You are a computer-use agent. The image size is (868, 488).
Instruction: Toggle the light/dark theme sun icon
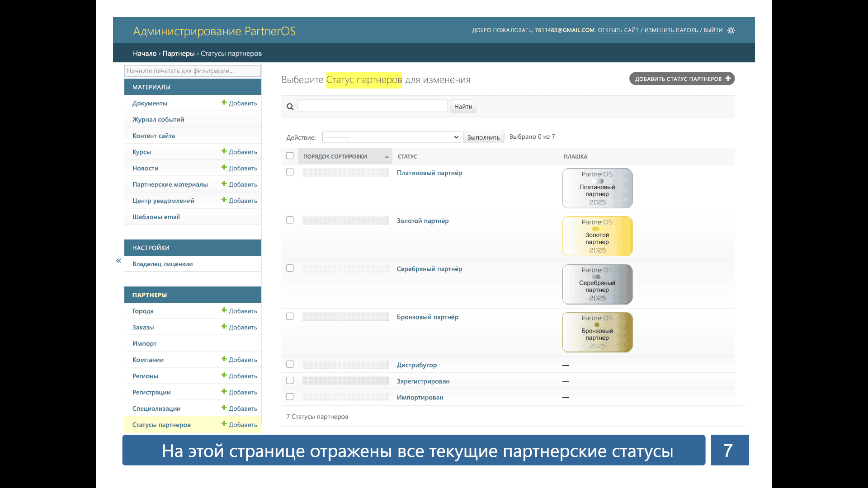[731, 30]
